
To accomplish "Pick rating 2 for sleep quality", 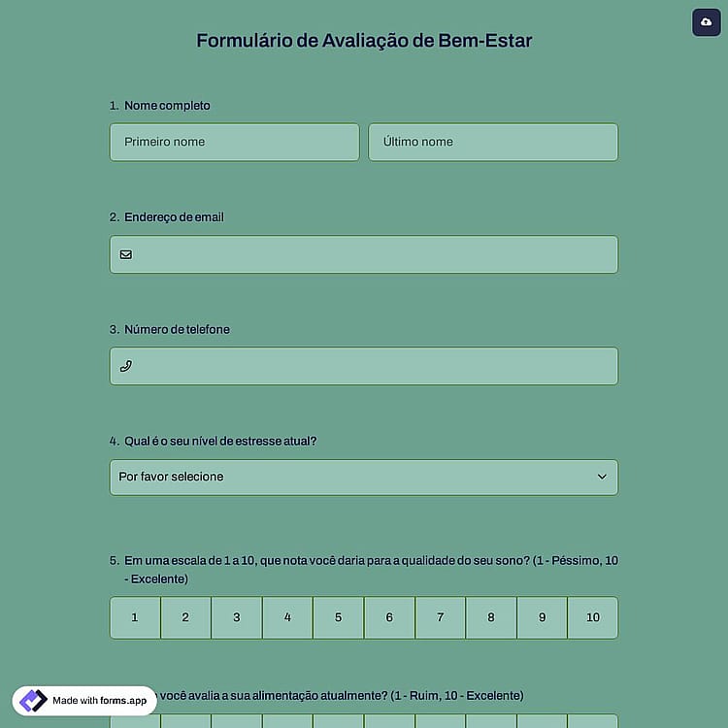I will point(185,617).
